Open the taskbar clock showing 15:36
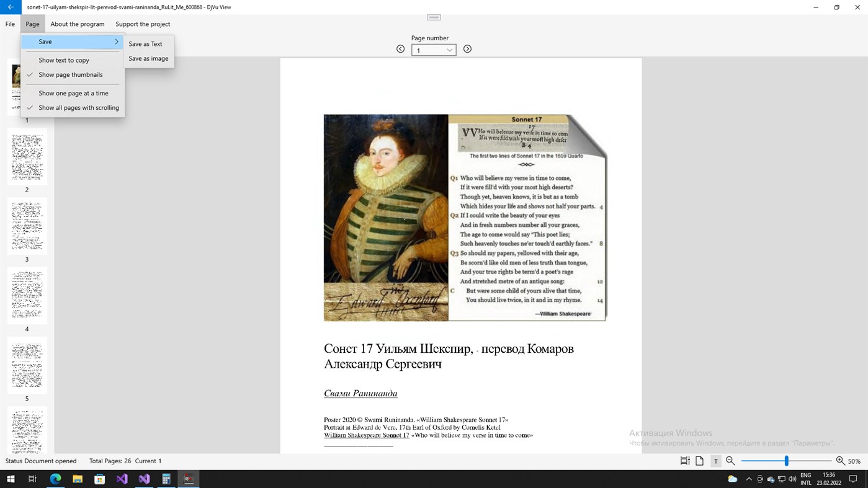Image resolution: width=868 pixels, height=488 pixels. (x=829, y=479)
